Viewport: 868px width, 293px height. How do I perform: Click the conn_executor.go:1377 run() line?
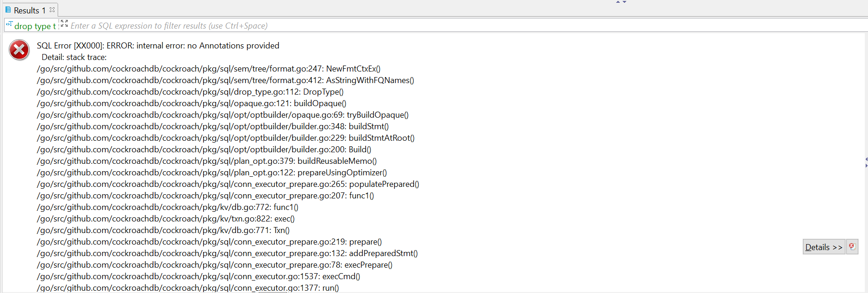pos(188,288)
